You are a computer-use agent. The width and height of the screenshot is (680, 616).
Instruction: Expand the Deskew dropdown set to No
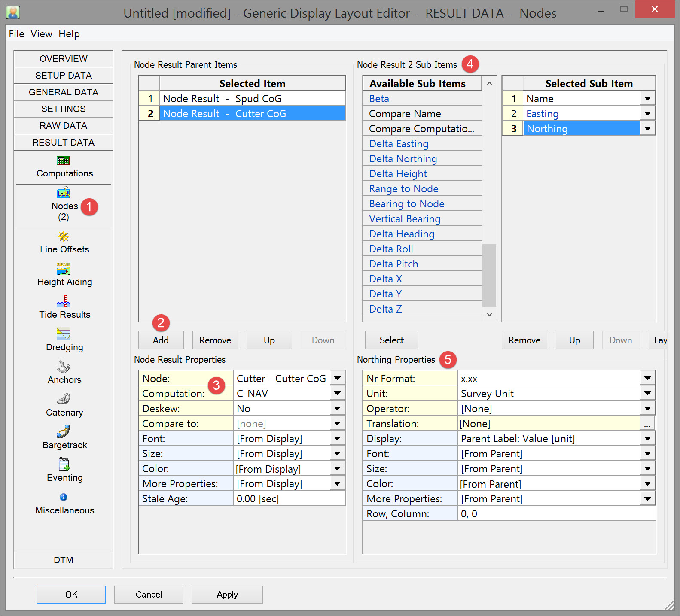click(338, 409)
